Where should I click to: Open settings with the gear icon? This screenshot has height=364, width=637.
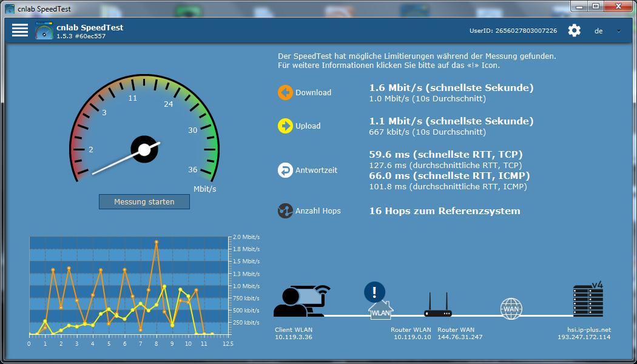click(575, 30)
